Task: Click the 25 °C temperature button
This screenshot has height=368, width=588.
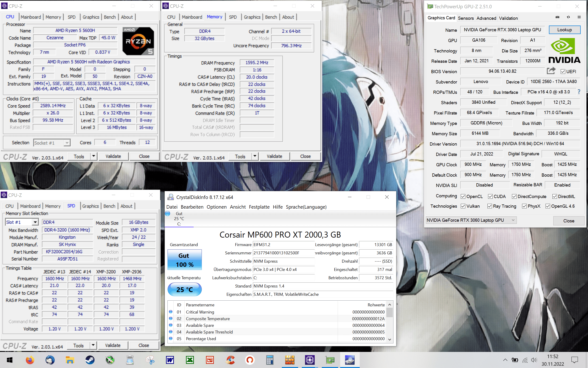Action: (184, 289)
